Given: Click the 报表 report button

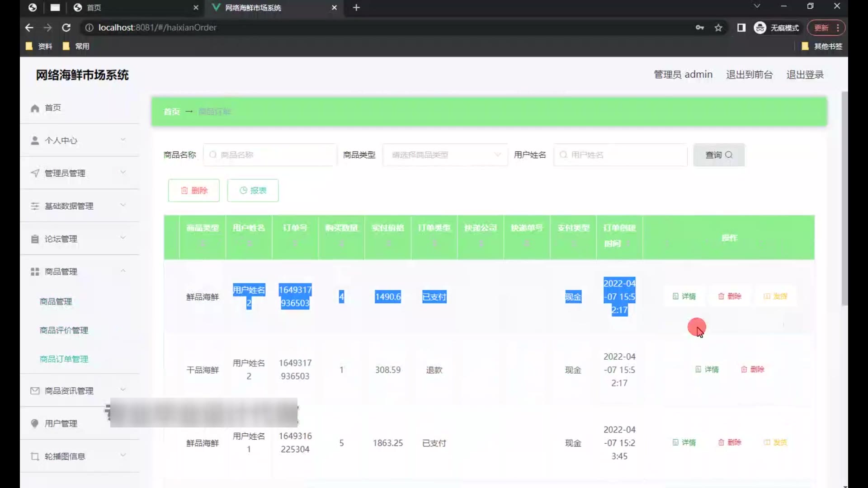Looking at the screenshot, I should pos(253,190).
